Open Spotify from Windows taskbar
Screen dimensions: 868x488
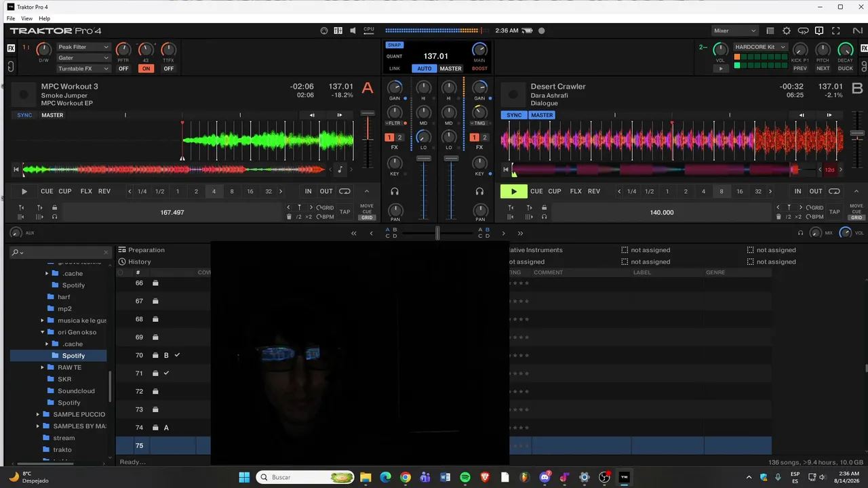465,477
